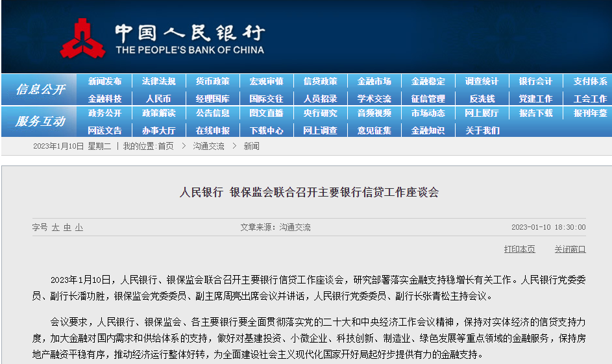Open 沟通交流 breadcrumb link

[208, 146]
